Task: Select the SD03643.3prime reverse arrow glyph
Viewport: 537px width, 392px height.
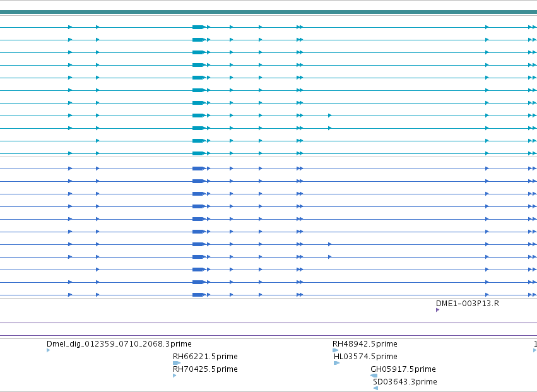Action: click(375, 388)
